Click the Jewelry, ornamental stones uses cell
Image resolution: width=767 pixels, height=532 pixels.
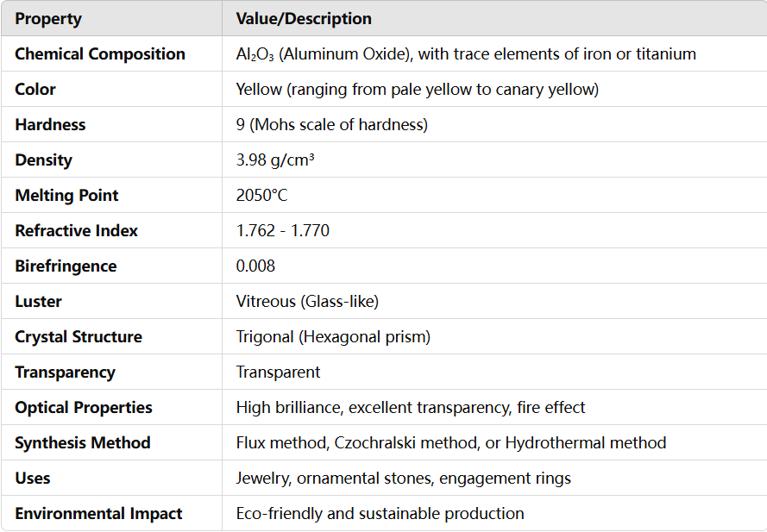click(404, 479)
